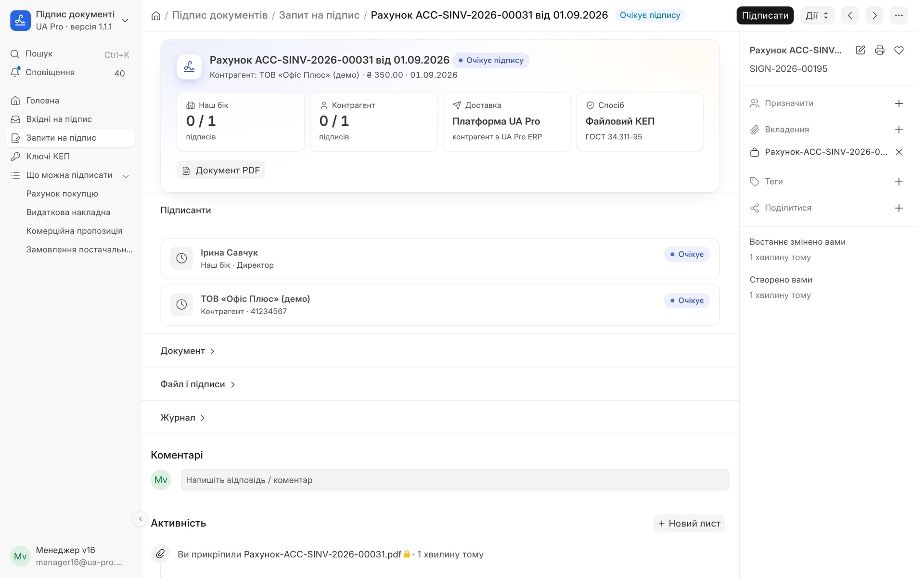Open the three-dot more options menu
The height and width of the screenshot is (578, 924).
click(x=899, y=15)
